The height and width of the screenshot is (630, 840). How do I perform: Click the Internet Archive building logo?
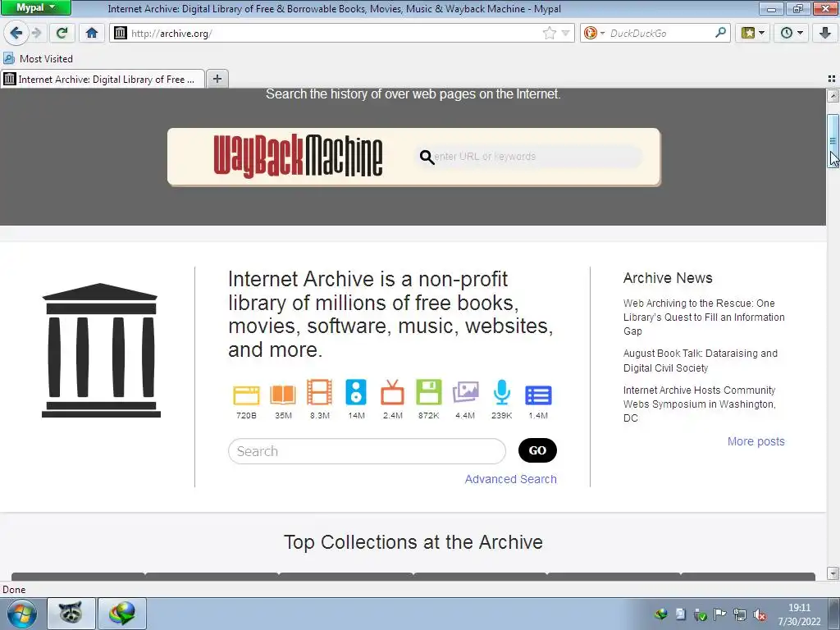(101, 349)
